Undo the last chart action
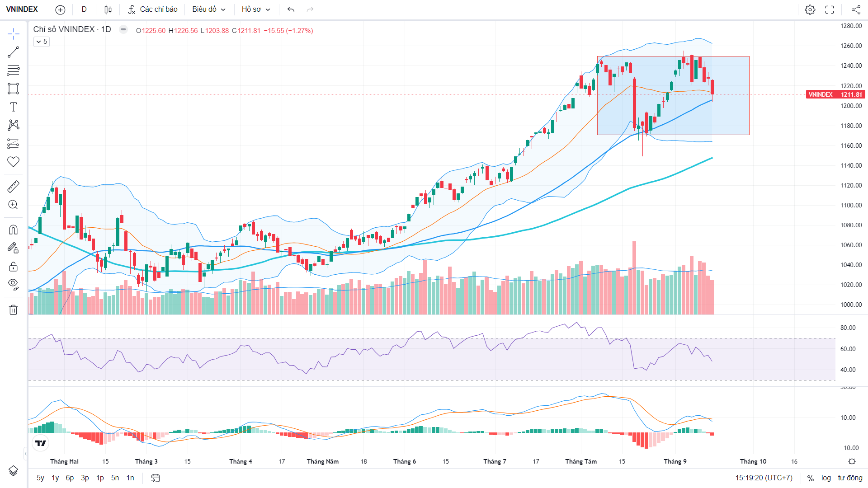Screen dimensions: 868x488 tap(291, 9)
